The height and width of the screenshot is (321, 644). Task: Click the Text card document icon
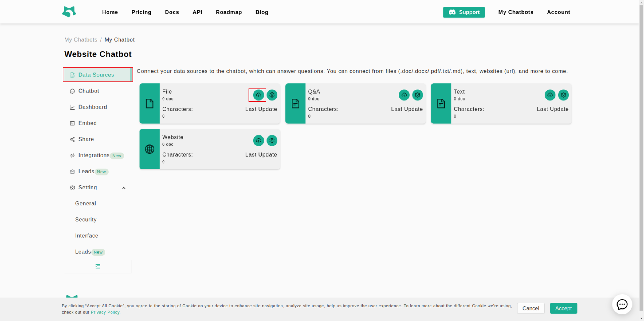(441, 104)
